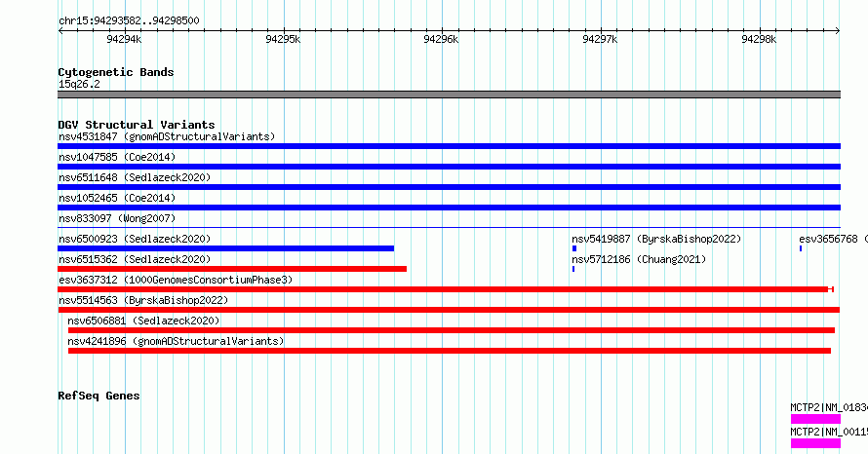Click the 94298k ruler tick label
The width and height of the screenshot is (868, 454).
point(759,39)
